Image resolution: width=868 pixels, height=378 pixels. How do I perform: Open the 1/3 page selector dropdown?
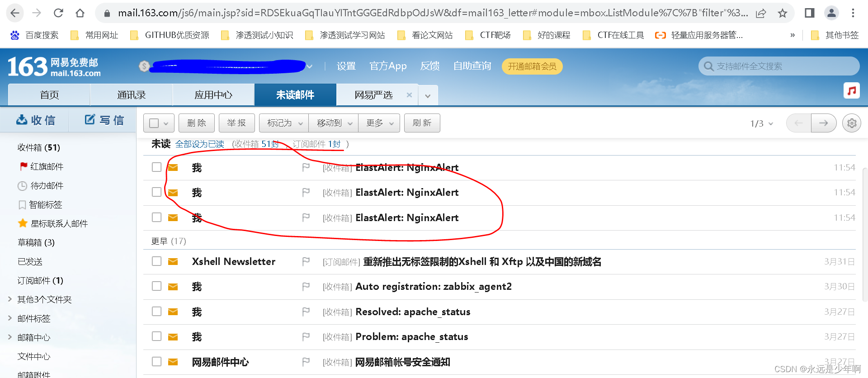[762, 123]
